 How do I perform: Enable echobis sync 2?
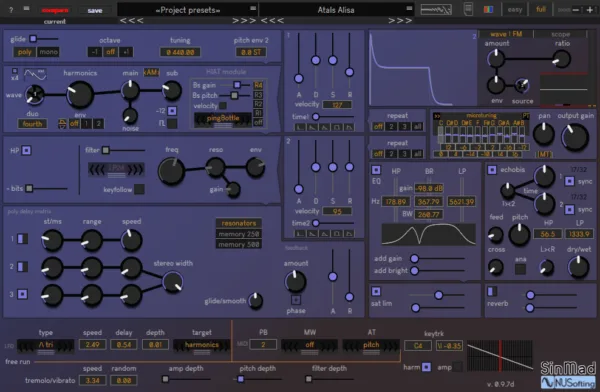tap(569, 209)
